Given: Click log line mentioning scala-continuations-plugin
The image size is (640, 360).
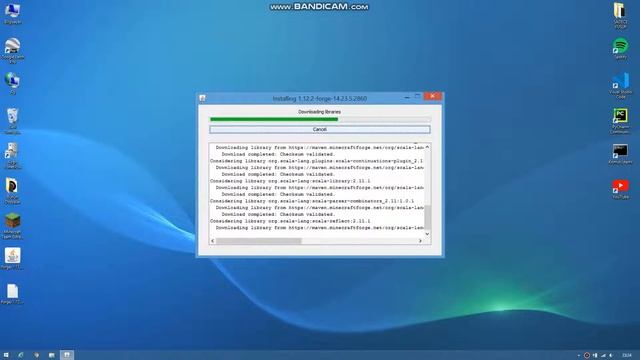Looking at the screenshot, I should (317, 161).
